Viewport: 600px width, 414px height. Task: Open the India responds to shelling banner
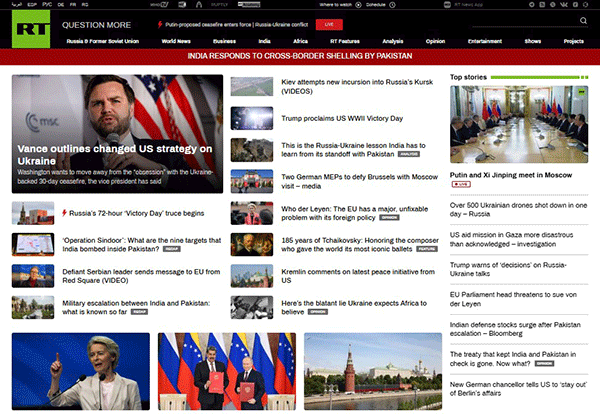pyautogui.click(x=300, y=56)
